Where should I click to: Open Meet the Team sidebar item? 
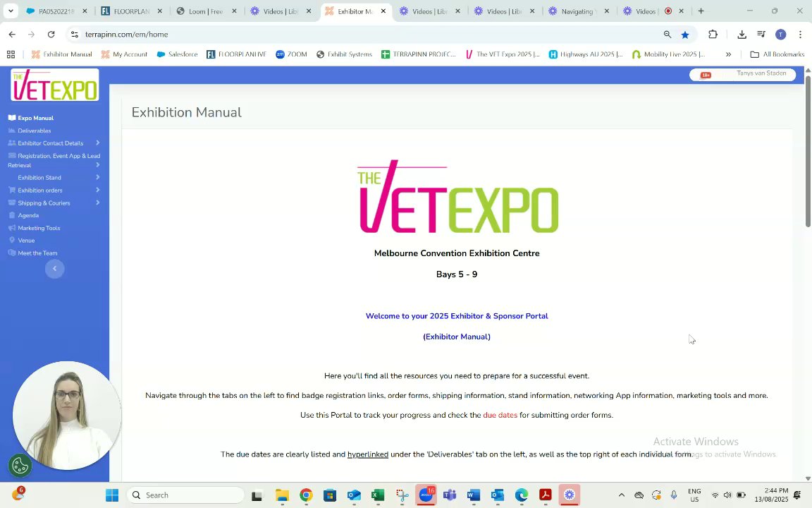click(32, 253)
